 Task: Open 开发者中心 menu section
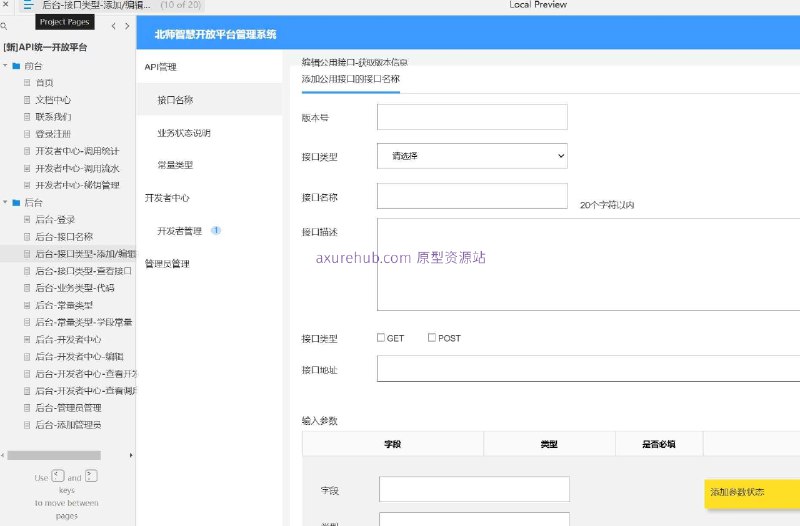167,198
